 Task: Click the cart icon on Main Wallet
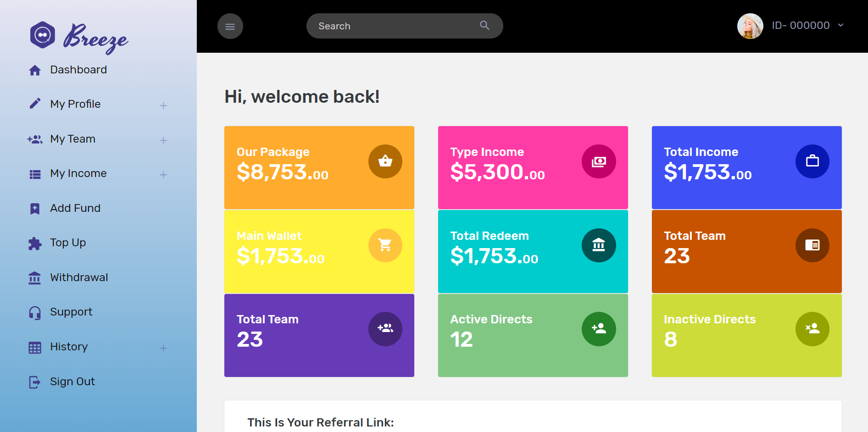tap(385, 245)
